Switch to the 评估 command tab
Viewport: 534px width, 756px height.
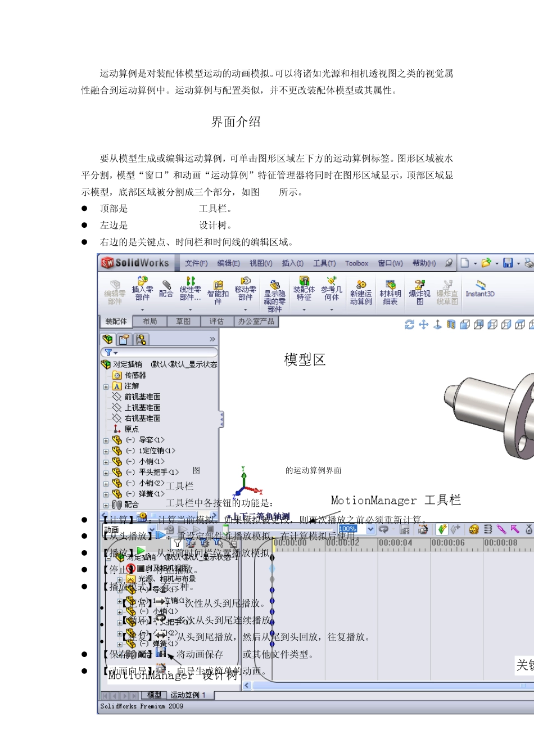tap(216, 321)
